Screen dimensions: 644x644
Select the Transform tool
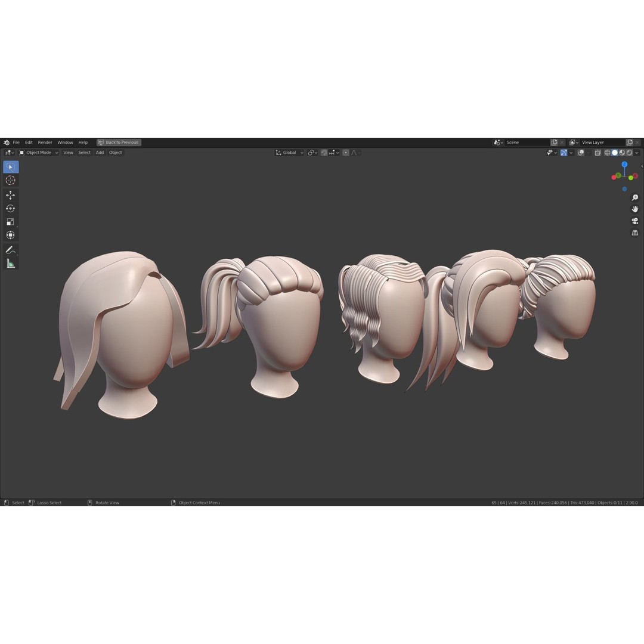11,235
